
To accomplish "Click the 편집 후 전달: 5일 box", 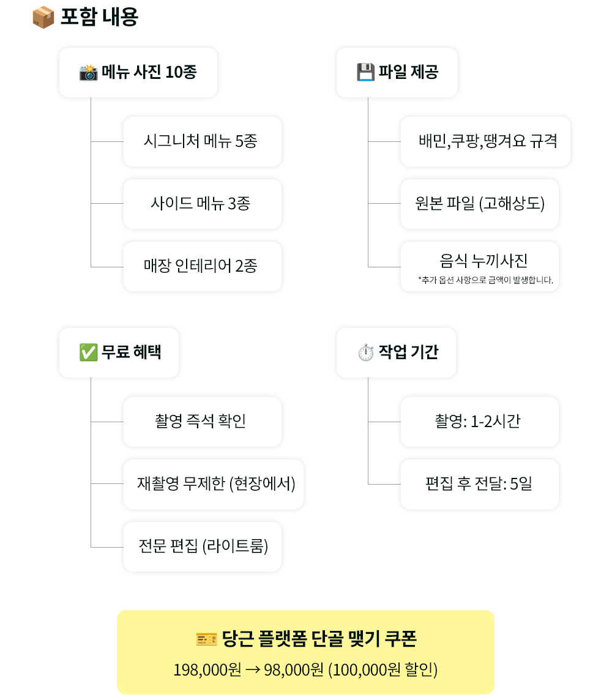I will pos(479,484).
